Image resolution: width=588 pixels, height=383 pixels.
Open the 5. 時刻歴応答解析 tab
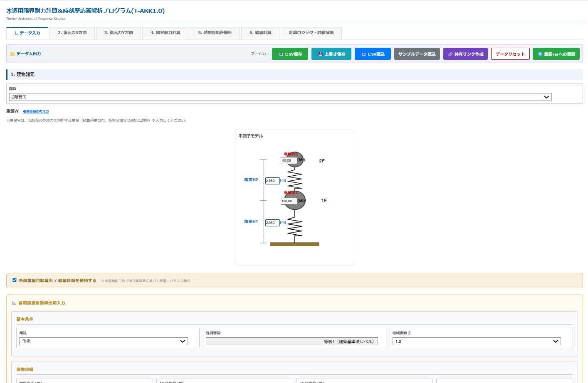click(x=215, y=33)
